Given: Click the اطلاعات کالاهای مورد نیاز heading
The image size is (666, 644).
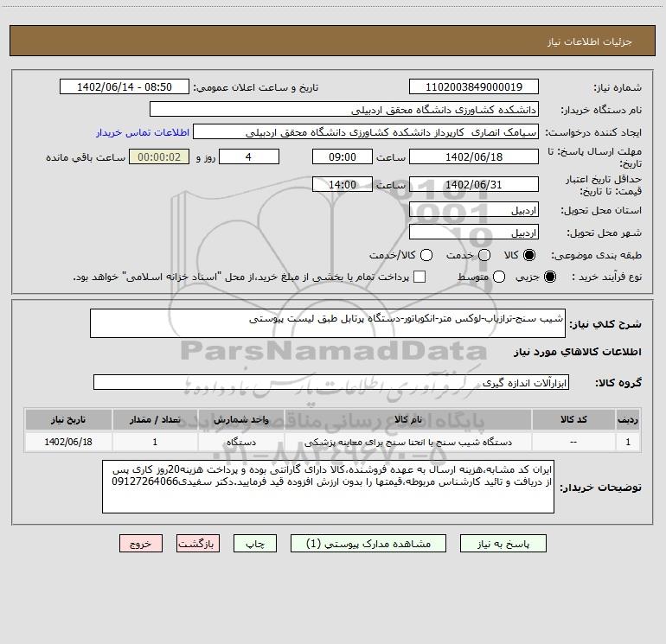Looking at the screenshot, I should pyautogui.click(x=577, y=352).
